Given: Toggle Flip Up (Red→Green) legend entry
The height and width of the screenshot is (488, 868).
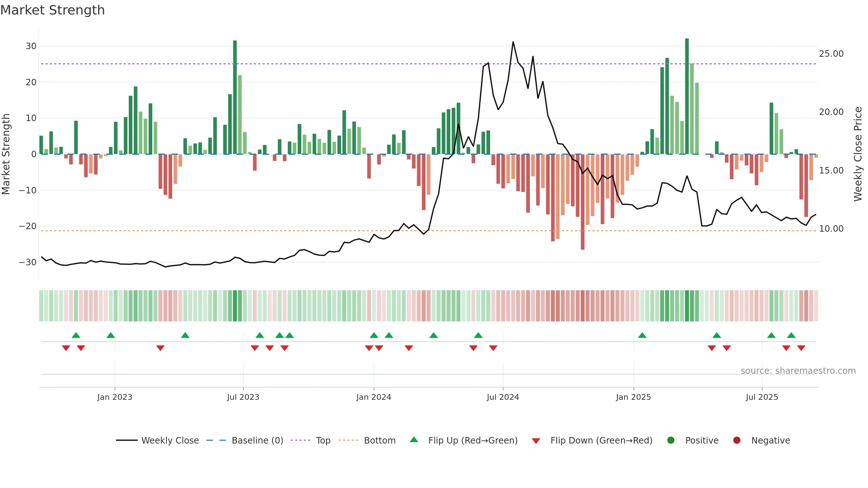Looking at the screenshot, I should 464,440.
